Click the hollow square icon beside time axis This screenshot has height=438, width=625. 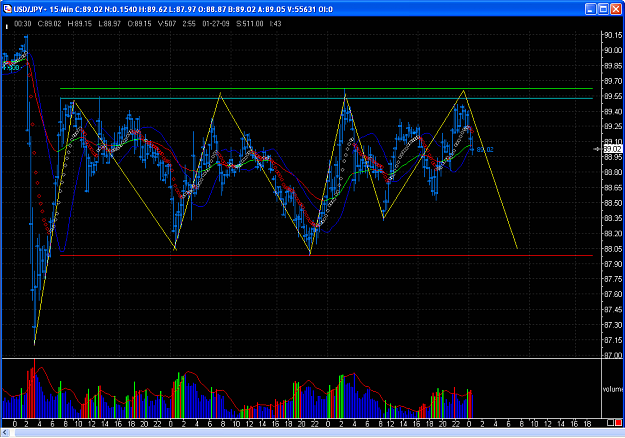tap(610, 423)
